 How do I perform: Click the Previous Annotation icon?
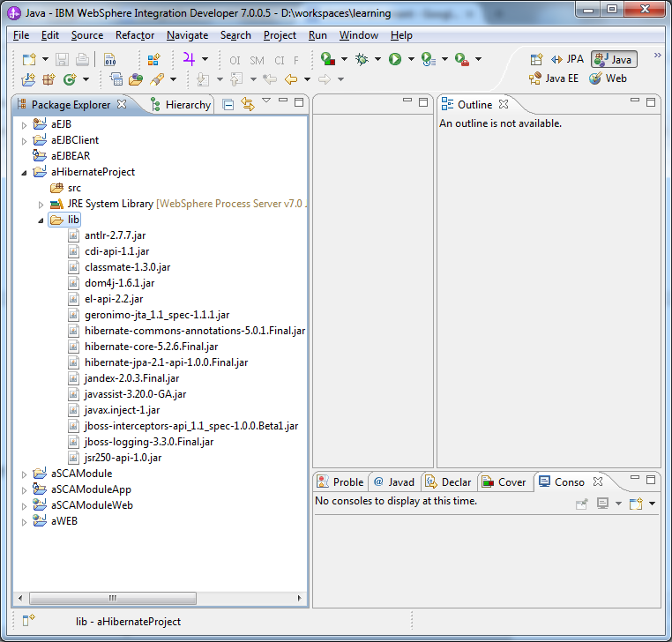[236, 79]
